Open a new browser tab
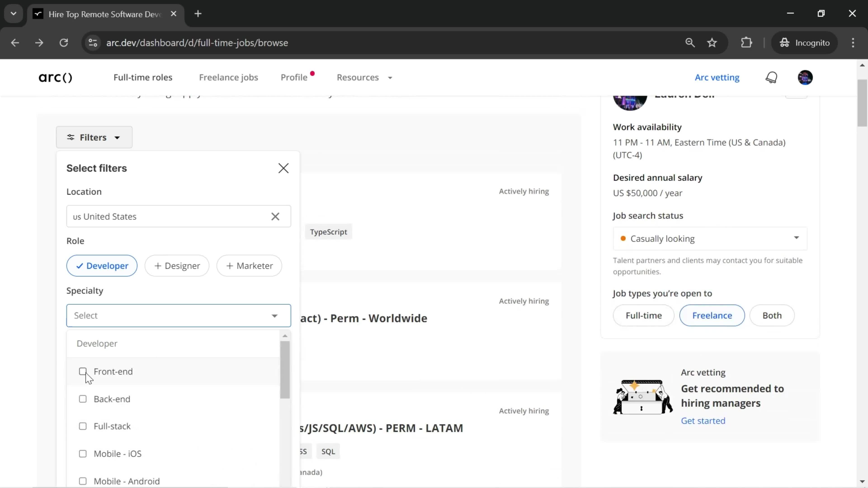This screenshot has height=488, width=868. click(x=198, y=14)
